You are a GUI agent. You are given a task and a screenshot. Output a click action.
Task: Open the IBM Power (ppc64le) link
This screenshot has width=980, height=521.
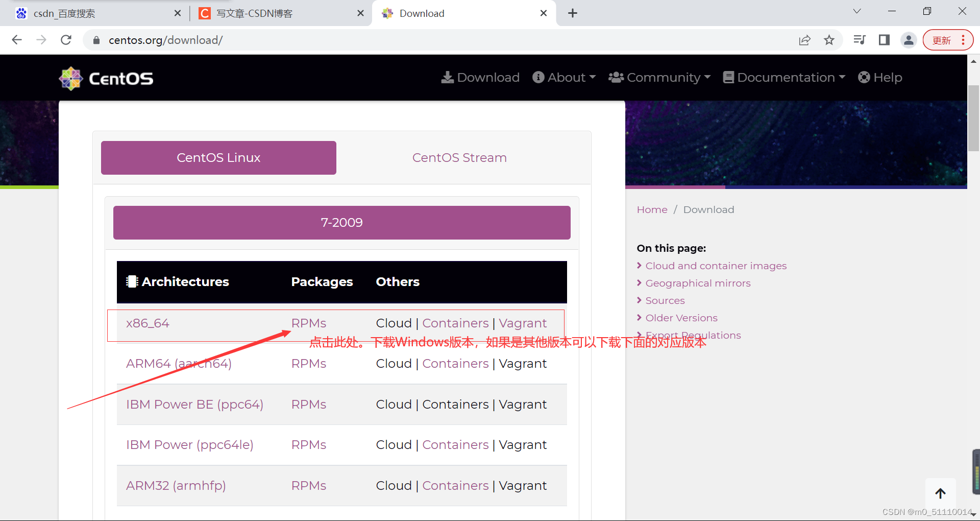coord(190,445)
